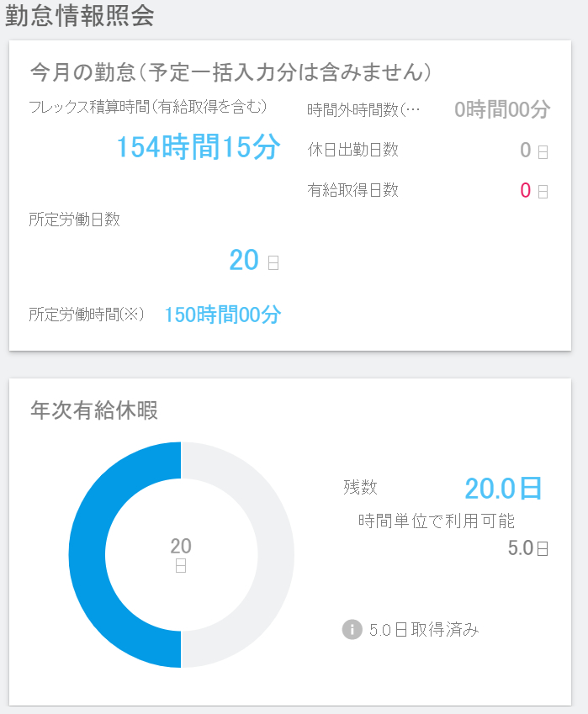Click the フレックス積算時間 label
This screenshot has height=714, width=588.
(x=148, y=107)
